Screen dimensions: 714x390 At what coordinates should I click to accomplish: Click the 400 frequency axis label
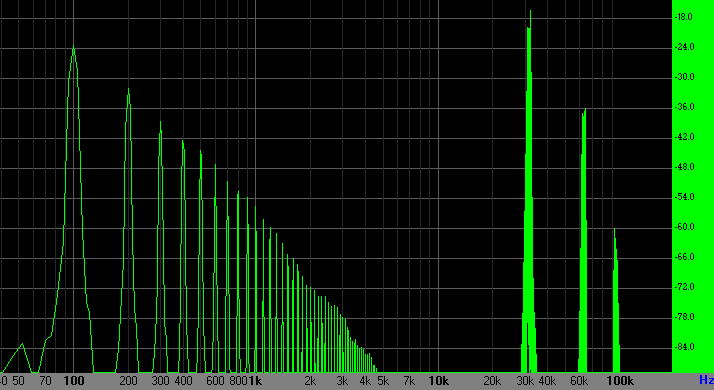pyautogui.click(x=183, y=381)
